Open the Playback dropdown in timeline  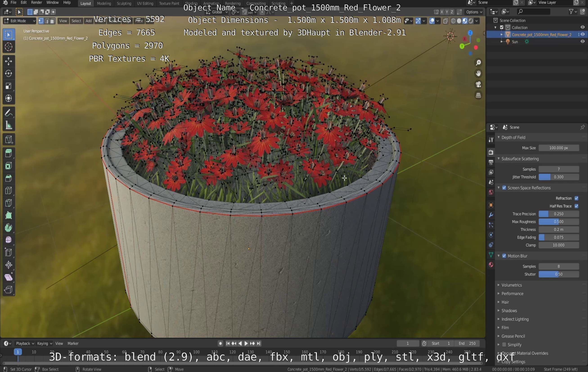[x=25, y=343]
